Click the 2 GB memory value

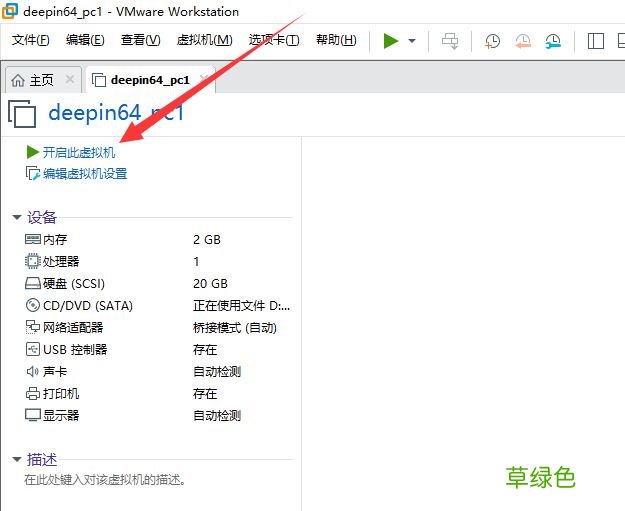[207, 240]
